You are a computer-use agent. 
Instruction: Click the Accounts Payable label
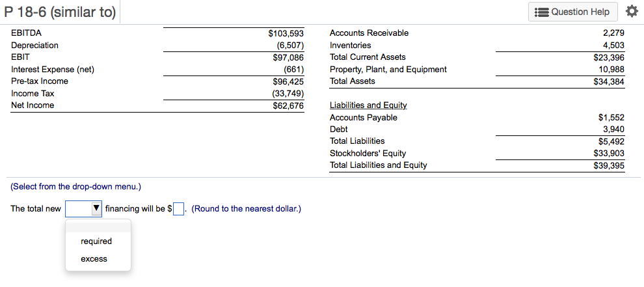click(x=364, y=118)
